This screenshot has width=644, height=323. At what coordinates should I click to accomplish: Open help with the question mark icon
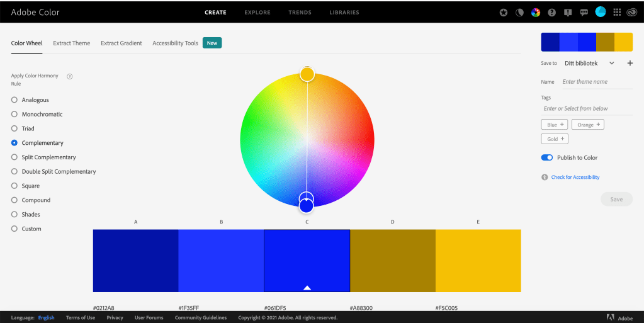tap(552, 12)
